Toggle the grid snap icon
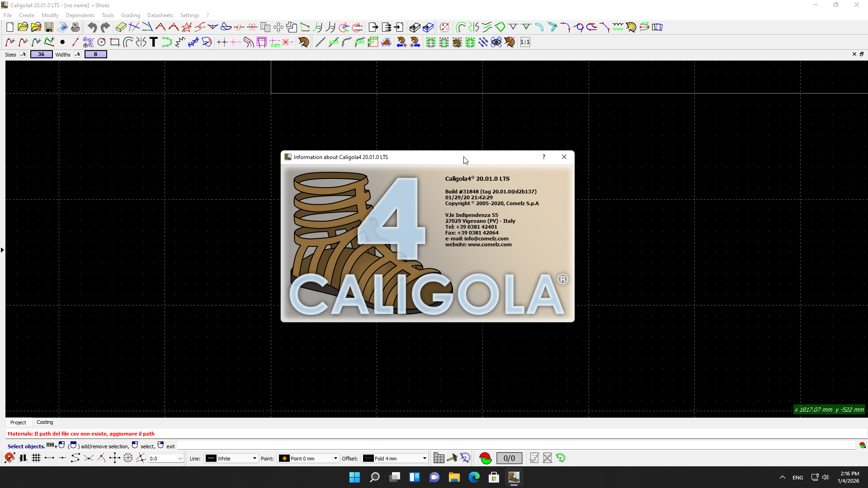This screenshot has width=868, height=488. [36, 458]
